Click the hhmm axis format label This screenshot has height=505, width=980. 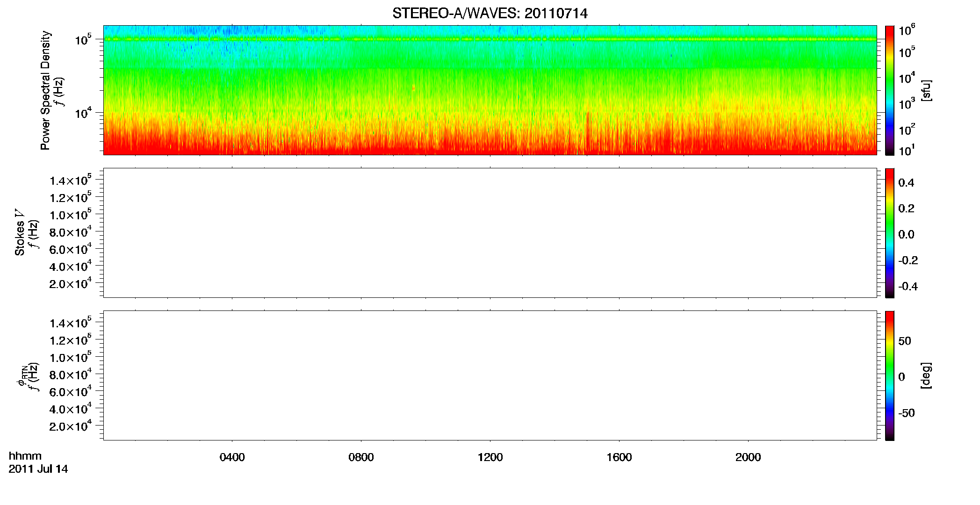coord(25,456)
